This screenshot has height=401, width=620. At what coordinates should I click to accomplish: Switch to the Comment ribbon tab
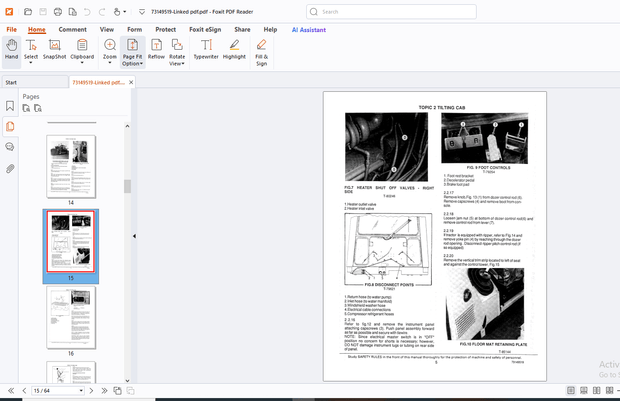72,30
